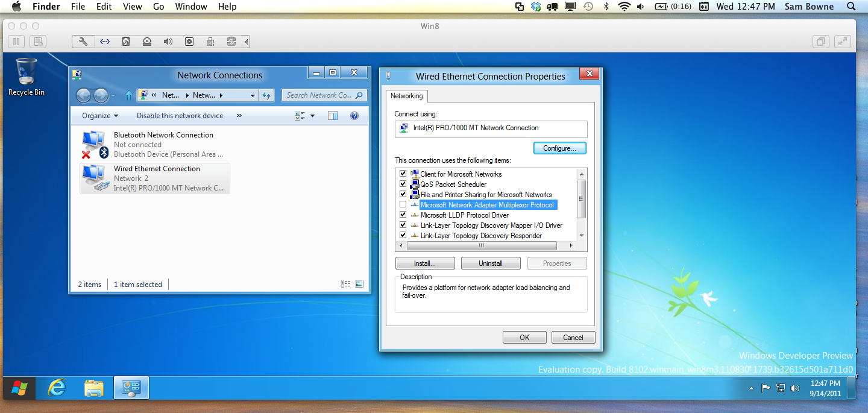Image resolution: width=868 pixels, height=413 pixels.
Task: Click the VM hard disk icon
Action: click(126, 42)
